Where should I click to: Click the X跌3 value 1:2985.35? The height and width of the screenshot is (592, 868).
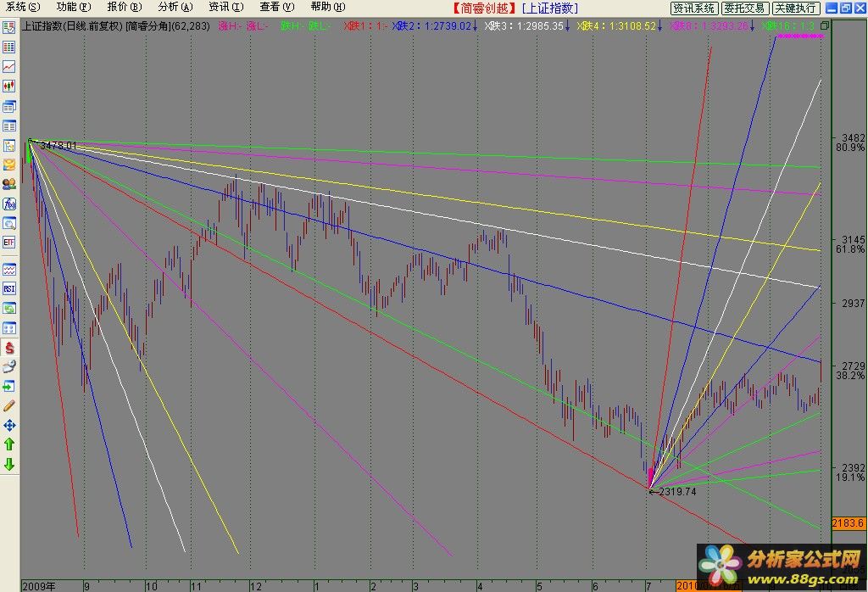point(540,25)
